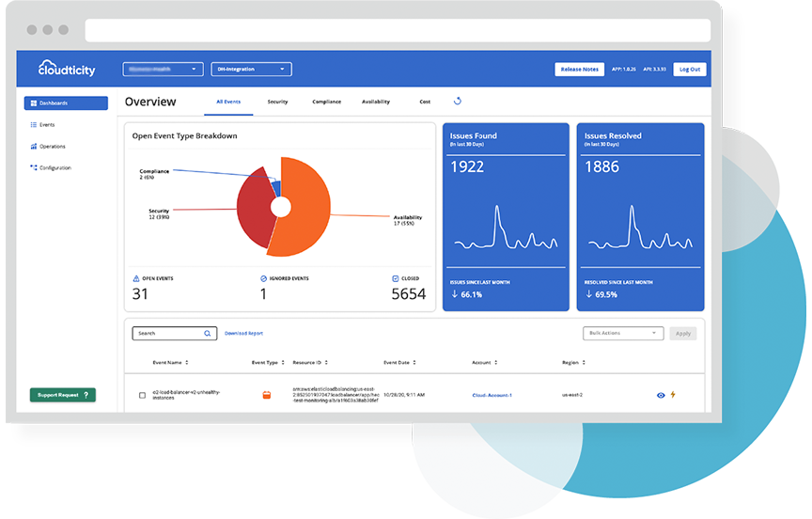This screenshot has height=519, width=812.
Task: Switch to the Compliance tab
Action: 327,102
